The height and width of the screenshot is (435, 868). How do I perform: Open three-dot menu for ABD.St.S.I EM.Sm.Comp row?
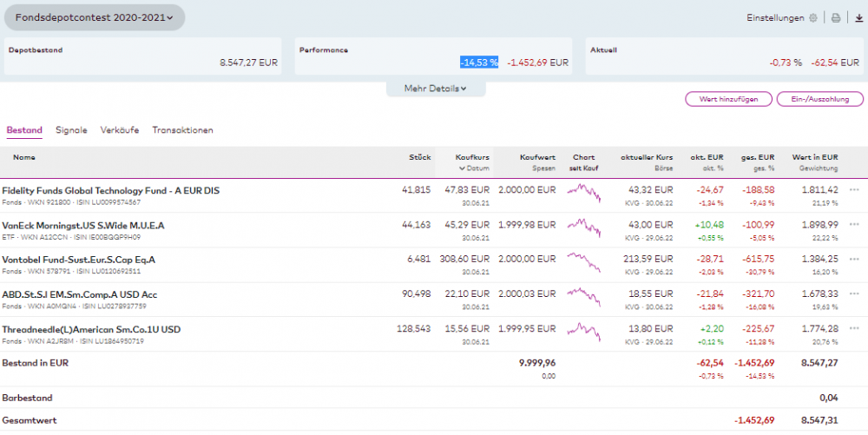click(x=855, y=294)
